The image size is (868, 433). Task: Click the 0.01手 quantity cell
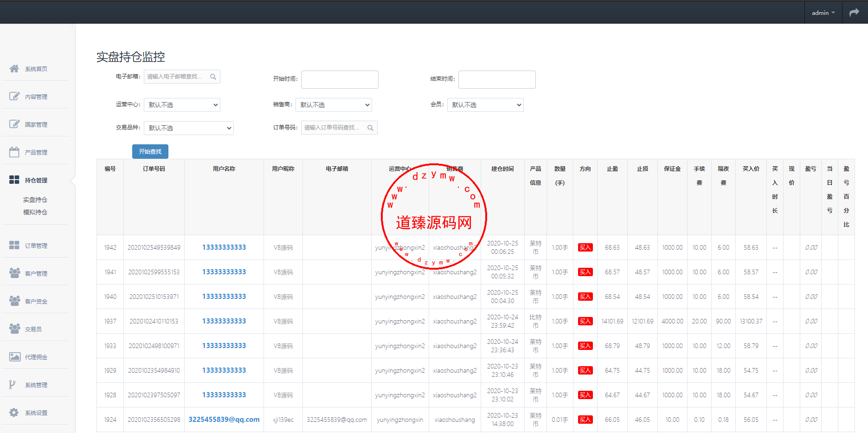click(560, 420)
